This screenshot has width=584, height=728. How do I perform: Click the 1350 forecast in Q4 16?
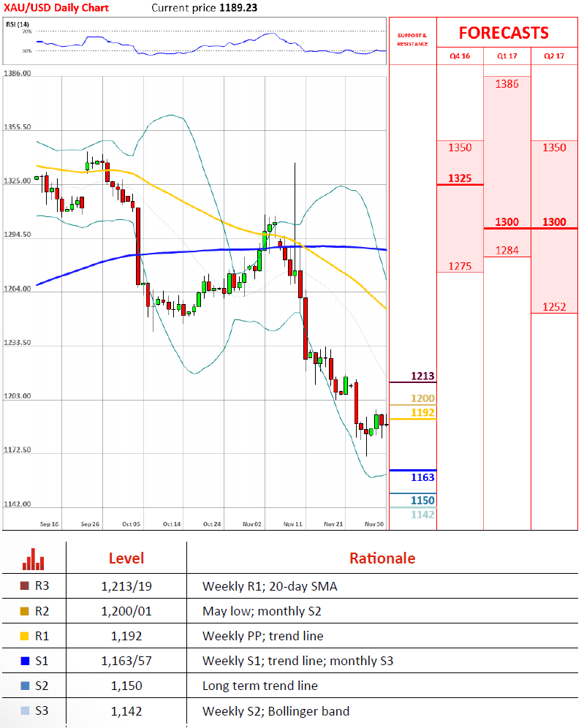[460, 148]
